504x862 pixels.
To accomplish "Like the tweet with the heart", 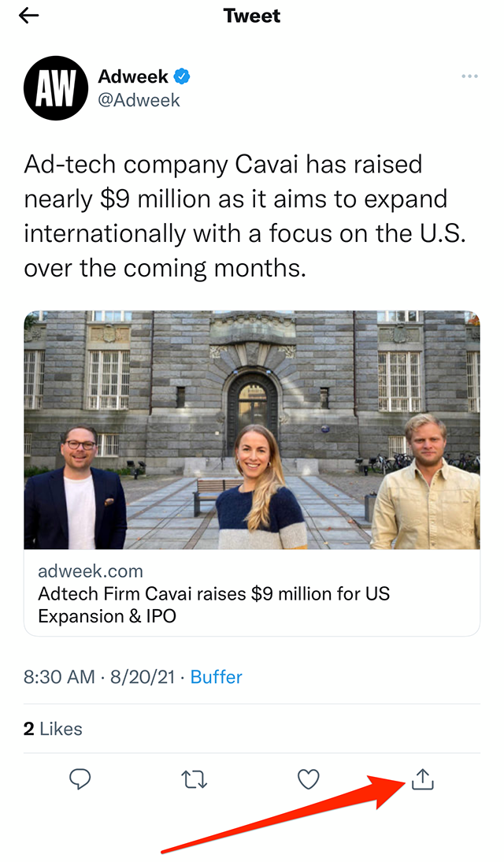I will [x=309, y=779].
